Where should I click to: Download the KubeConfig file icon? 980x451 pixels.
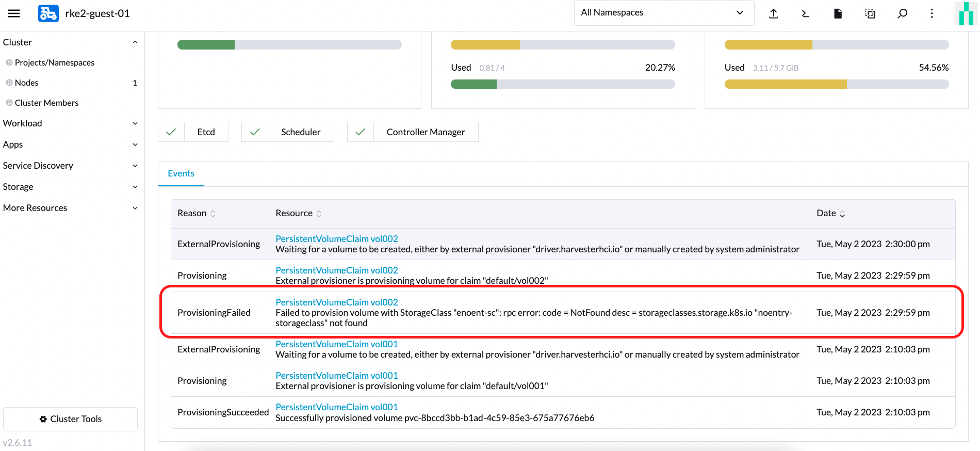click(838, 13)
